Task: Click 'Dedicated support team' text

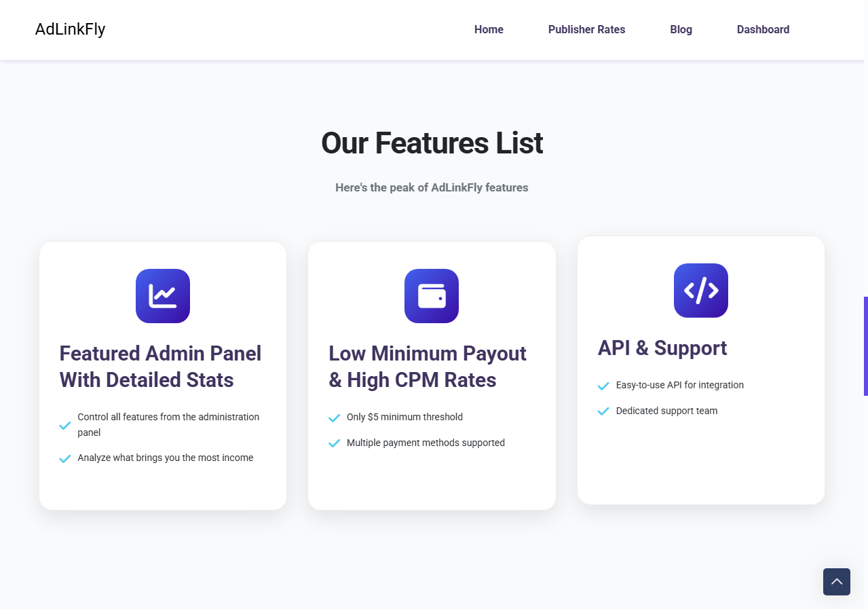Action: tap(666, 411)
